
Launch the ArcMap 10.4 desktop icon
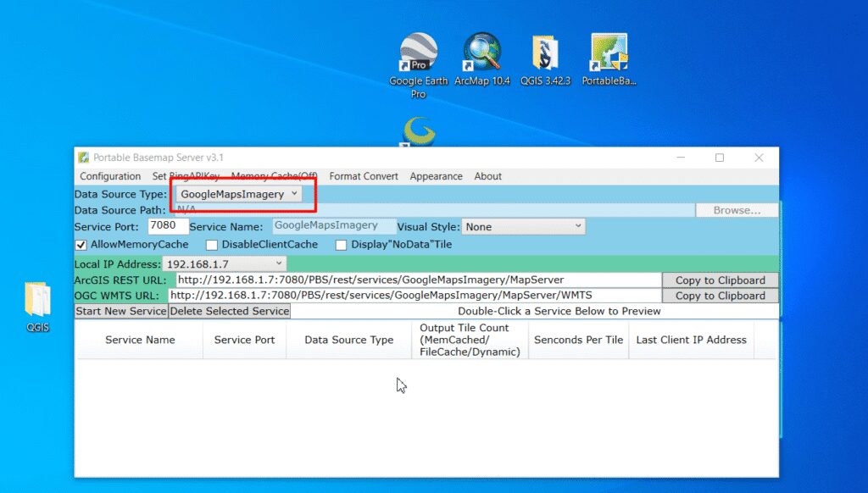click(x=481, y=59)
